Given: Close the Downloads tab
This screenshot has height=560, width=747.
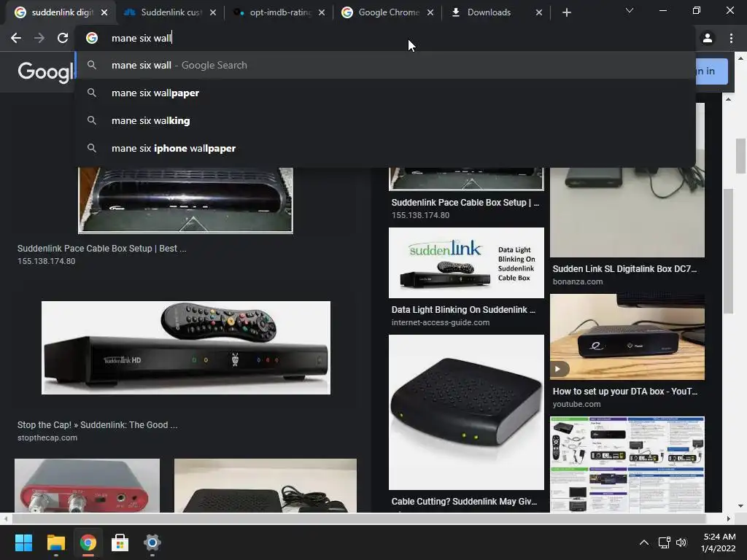Looking at the screenshot, I should click(x=539, y=13).
